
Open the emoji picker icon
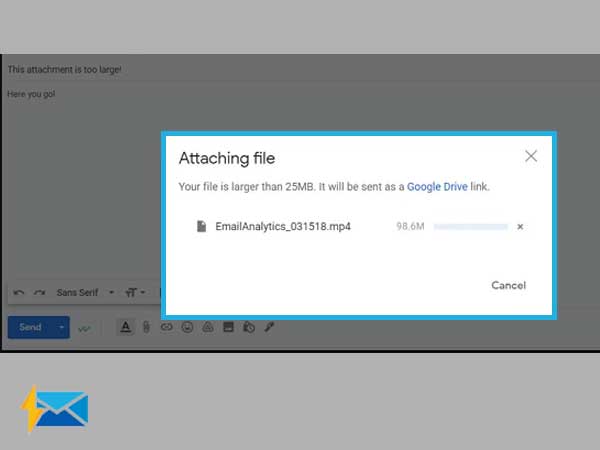click(187, 327)
